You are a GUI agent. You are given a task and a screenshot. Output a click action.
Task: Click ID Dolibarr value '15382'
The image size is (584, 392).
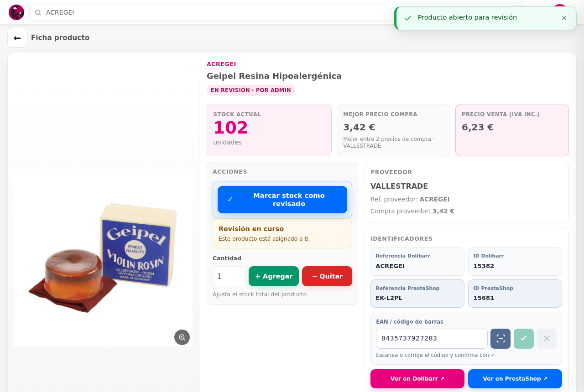(x=484, y=266)
